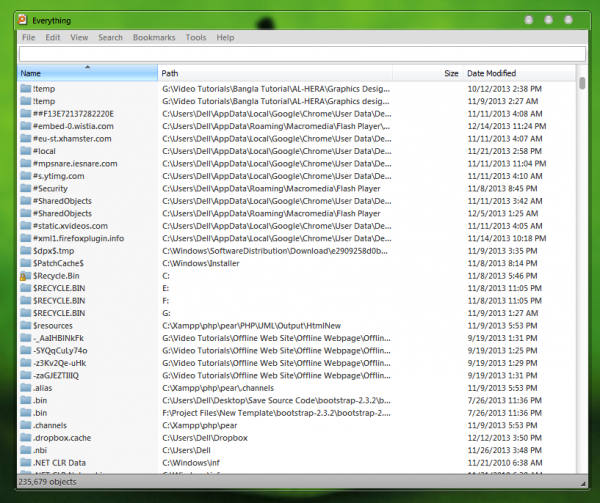Focus the search text box
Image resolution: width=600 pixels, height=503 pixels.
300,54
